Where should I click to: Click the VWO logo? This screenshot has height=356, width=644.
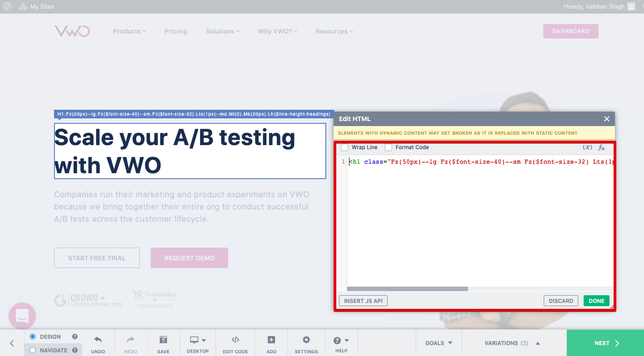tap(72, 31)
